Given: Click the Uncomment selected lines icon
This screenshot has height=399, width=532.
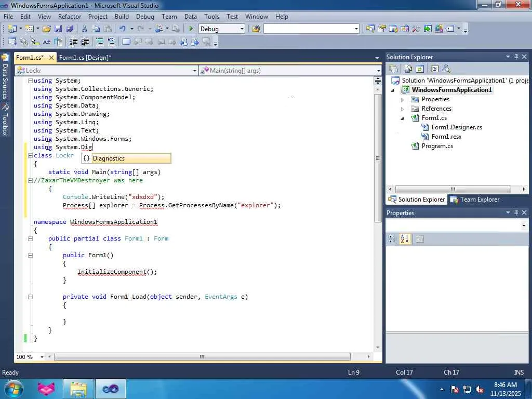Looking at the screenshot, I should coord(111,42).
